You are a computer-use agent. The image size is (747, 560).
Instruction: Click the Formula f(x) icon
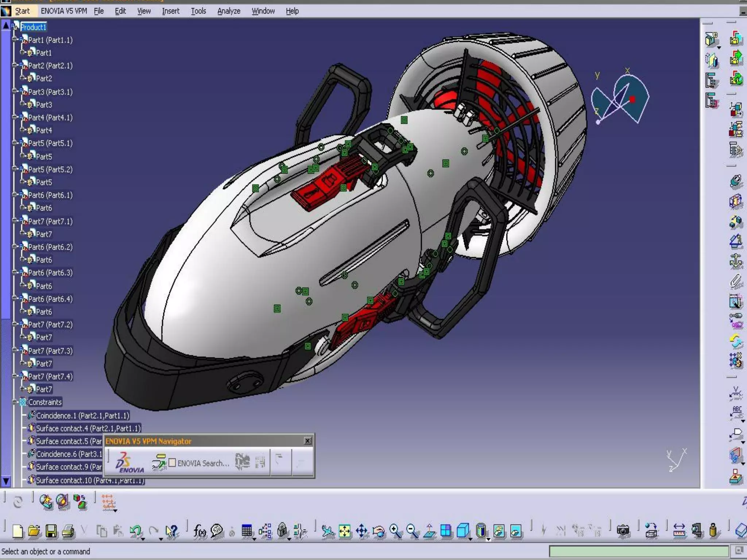200,531
